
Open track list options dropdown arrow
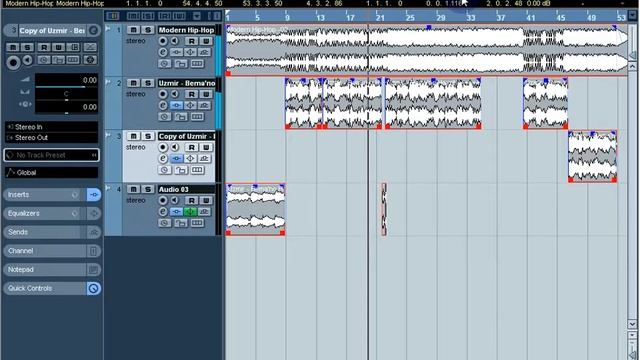197,16
